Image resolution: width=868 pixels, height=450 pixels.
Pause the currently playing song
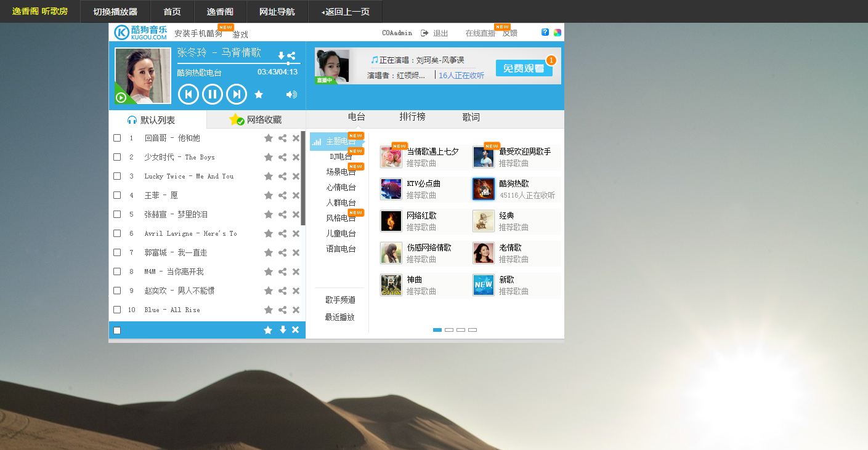pyautogui.click(x=212, y=94)
